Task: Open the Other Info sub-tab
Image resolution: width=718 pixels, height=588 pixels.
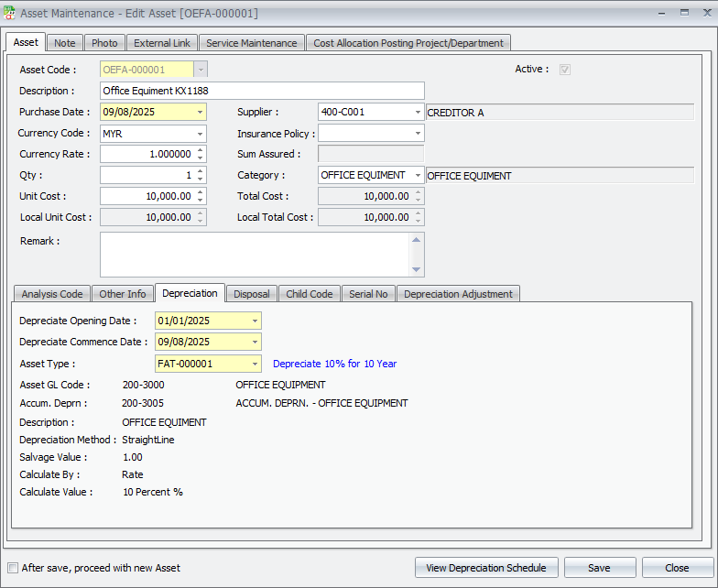Action: 123,294
